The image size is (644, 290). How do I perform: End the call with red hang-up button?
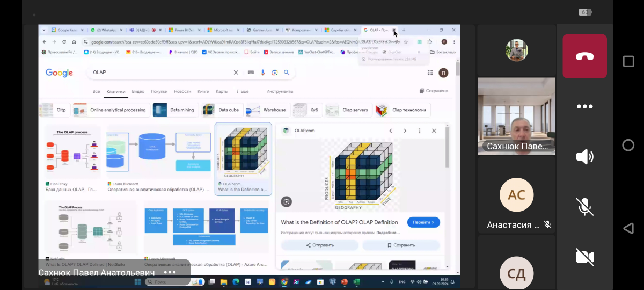point(584,56)
